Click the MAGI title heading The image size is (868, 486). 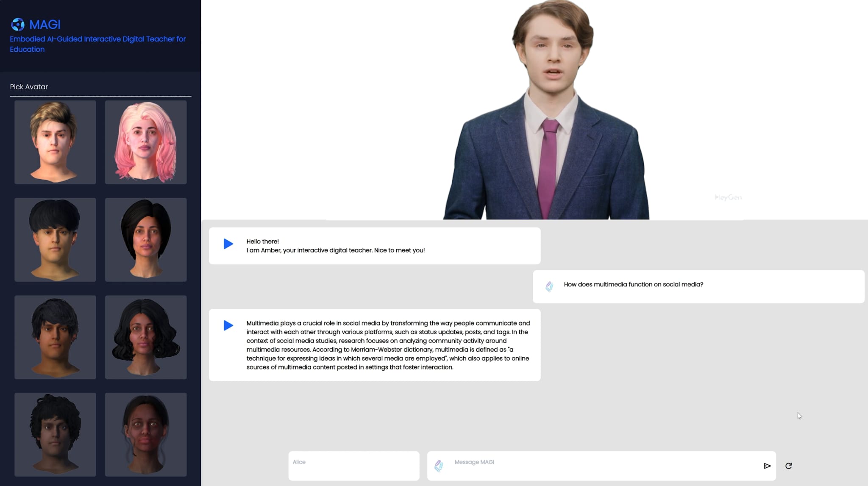pos(45,25)
